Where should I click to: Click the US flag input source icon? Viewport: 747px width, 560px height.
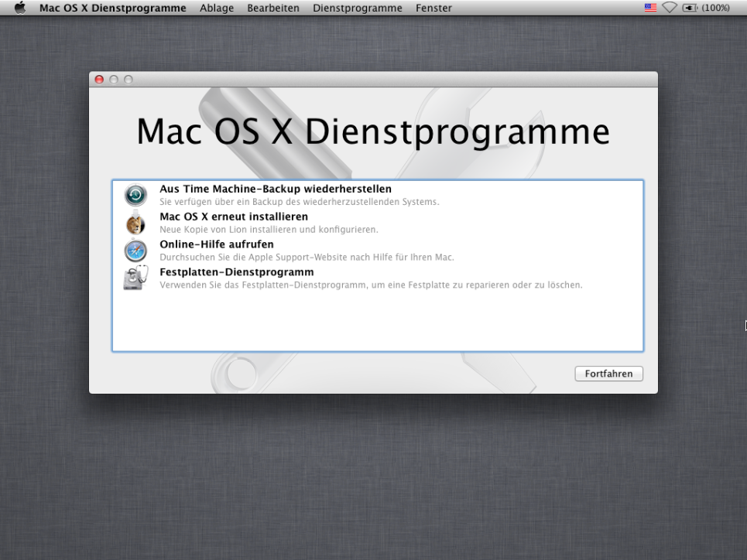click(x=650, y=8)
